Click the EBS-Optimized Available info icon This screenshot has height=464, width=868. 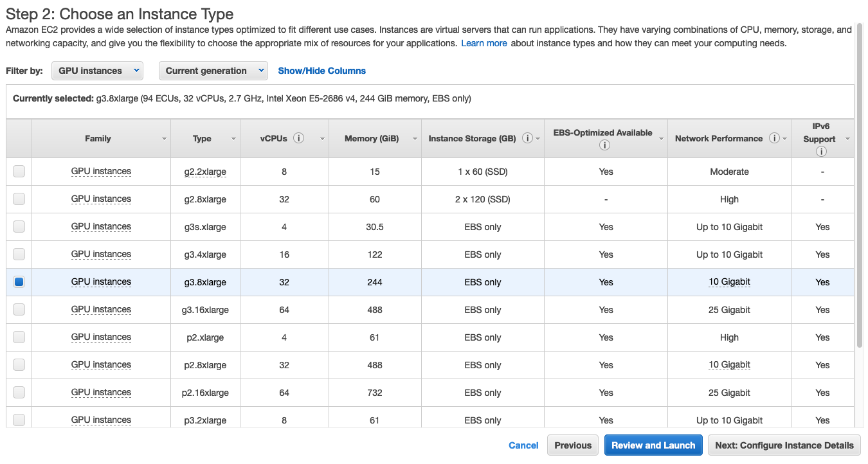click(x=604, y=145)
